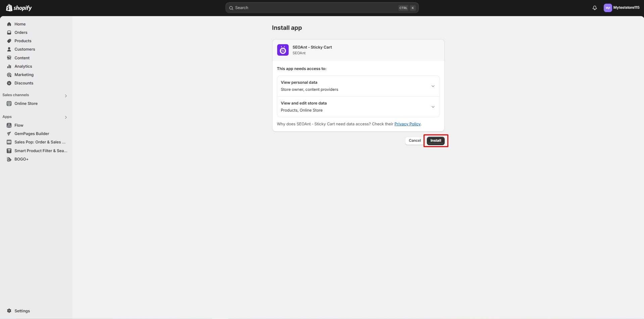This screenshot has height=319, width=644.
Task: Launch the BOGO+ app
Action: click(x=21, y=159)
